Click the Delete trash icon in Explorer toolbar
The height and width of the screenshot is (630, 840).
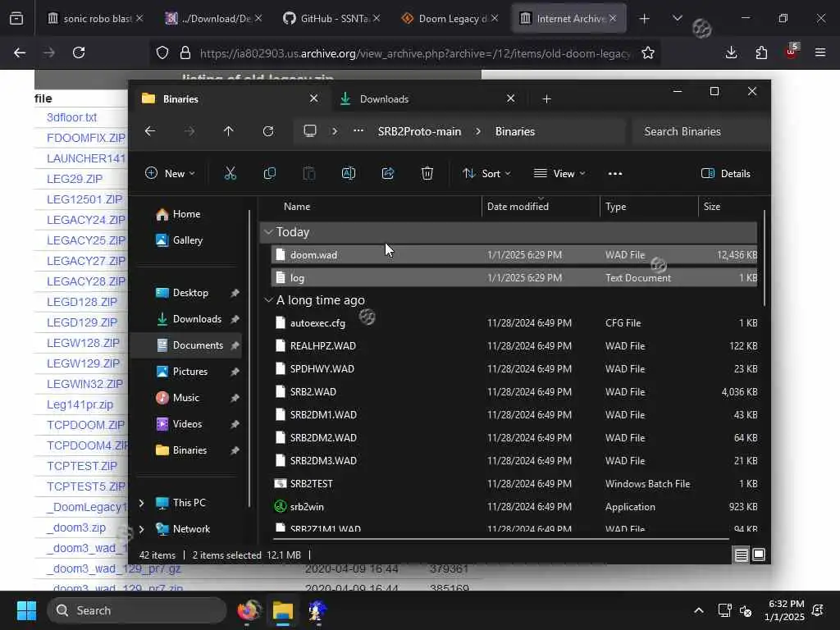[427, 174]
